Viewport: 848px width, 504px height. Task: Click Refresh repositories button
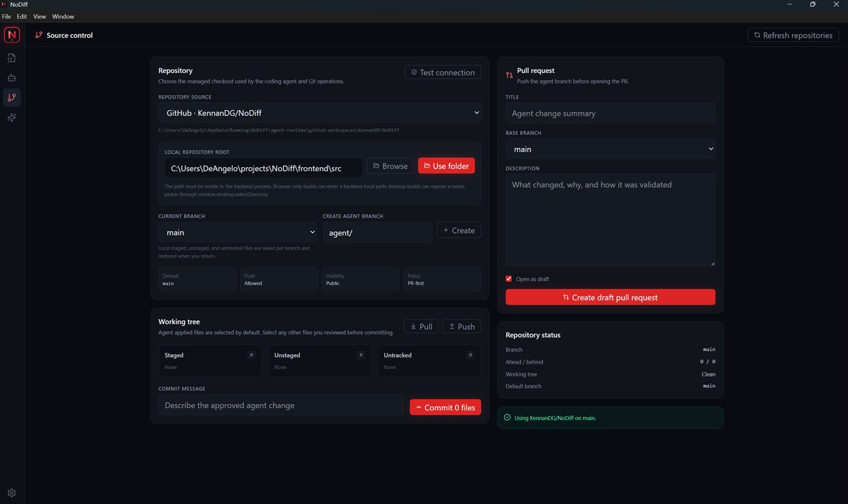[x=793, y=35]
